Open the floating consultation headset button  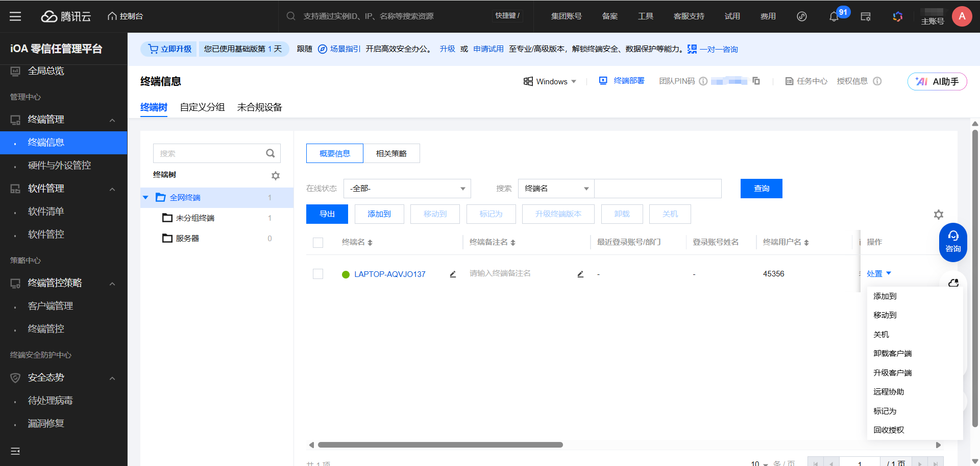(x=953, y=242)
